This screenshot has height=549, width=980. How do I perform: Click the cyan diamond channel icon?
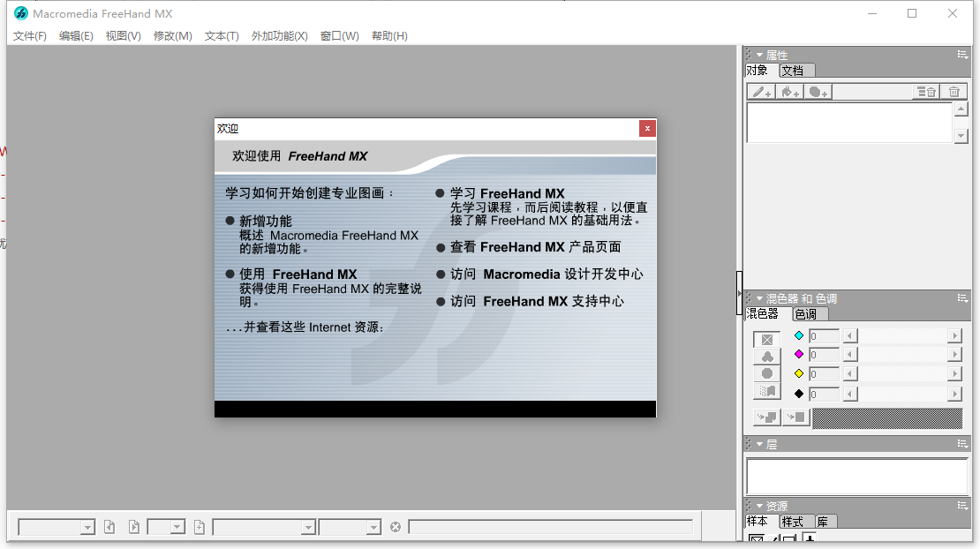click(799, 335)
